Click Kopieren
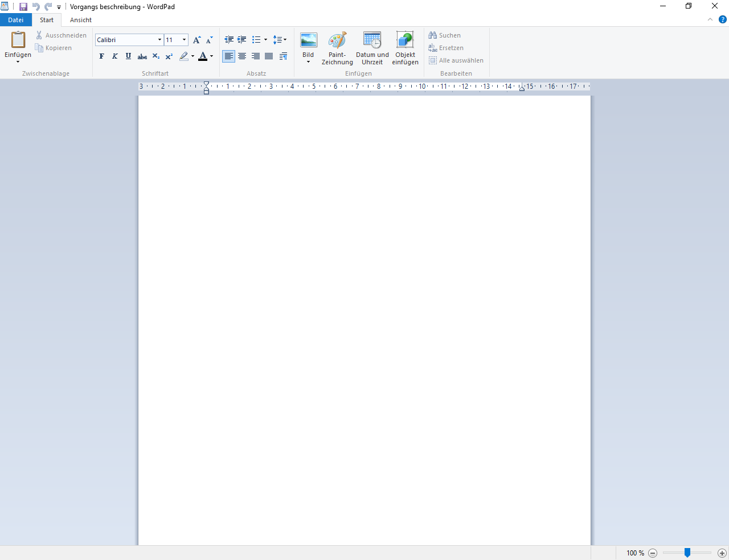The image size is (729, 560). (54, 48)
